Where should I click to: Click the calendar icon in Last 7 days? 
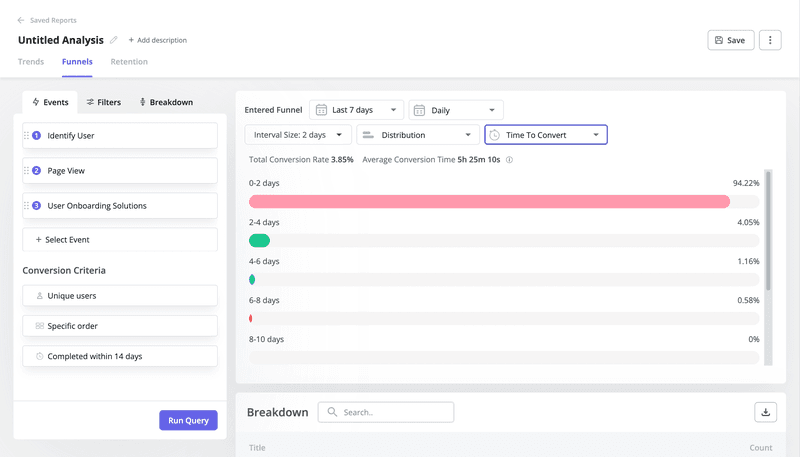click(321, 110)
